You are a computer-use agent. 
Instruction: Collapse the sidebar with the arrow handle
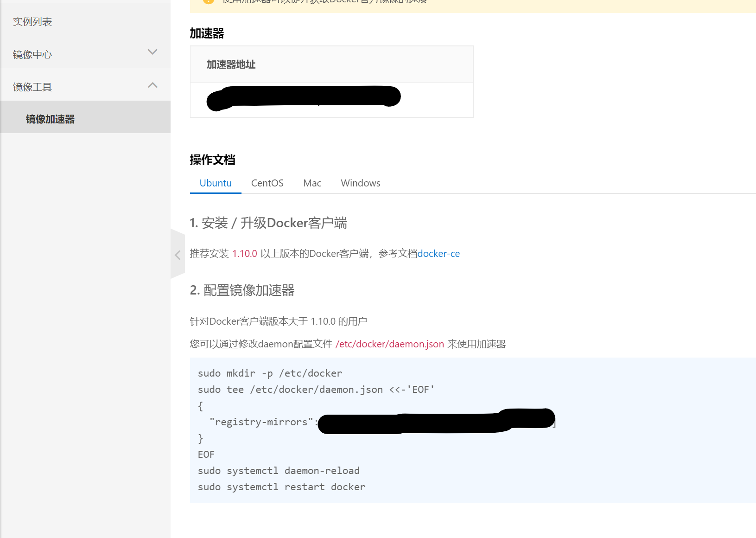pos(178,255)
